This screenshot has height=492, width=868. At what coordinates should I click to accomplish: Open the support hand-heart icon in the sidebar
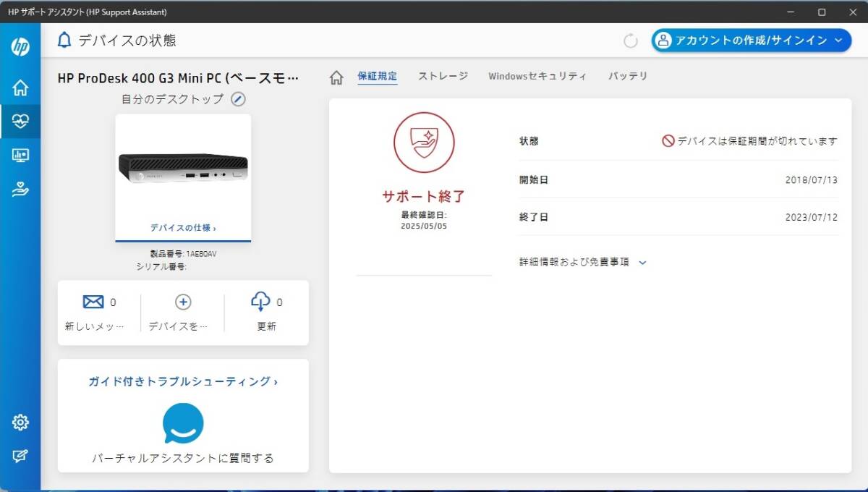20,189
